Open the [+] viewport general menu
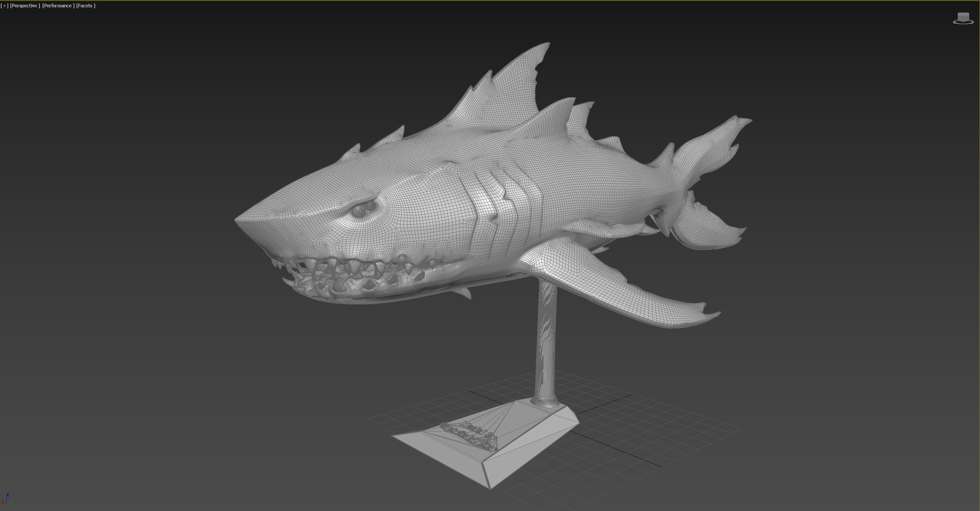 click(x=5, y=6)
